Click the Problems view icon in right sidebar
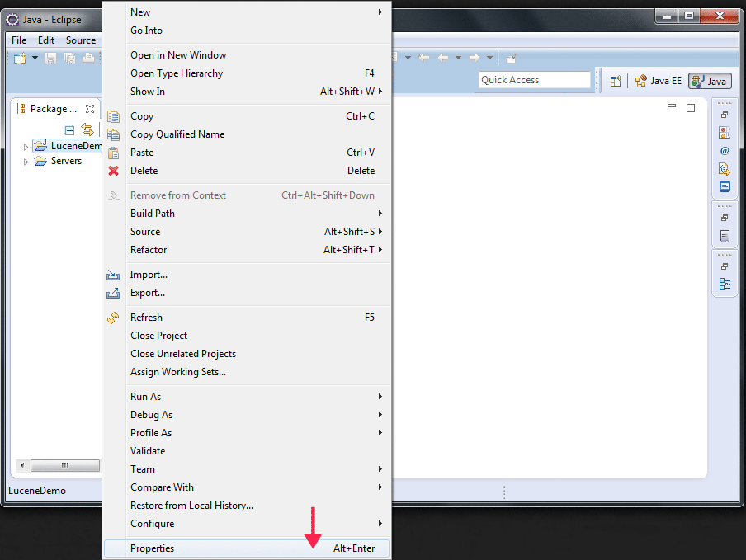The height and width of the screenshot is (560, 746). [725, 133]
